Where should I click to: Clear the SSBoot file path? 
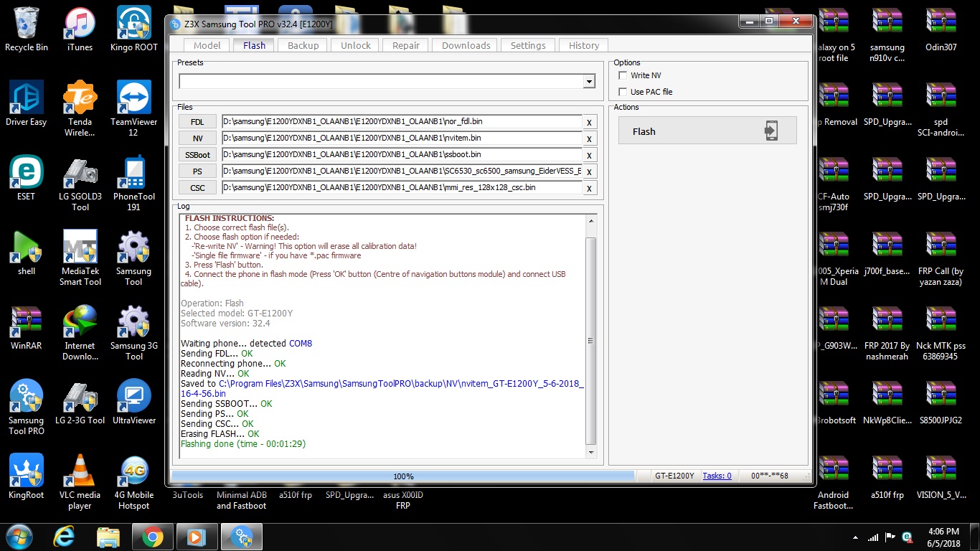589,156
